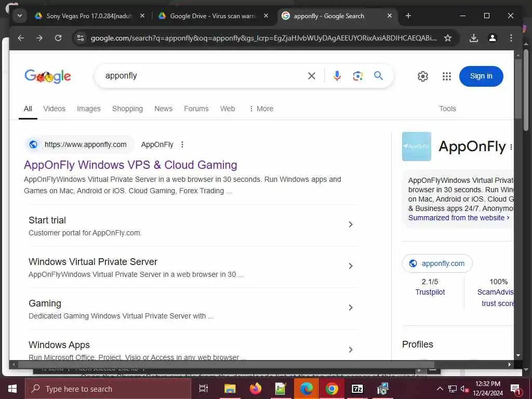The width and height of the screenshot is (532, 399).
Task: Close the apponfly Google Search tab
Action: 390,16
